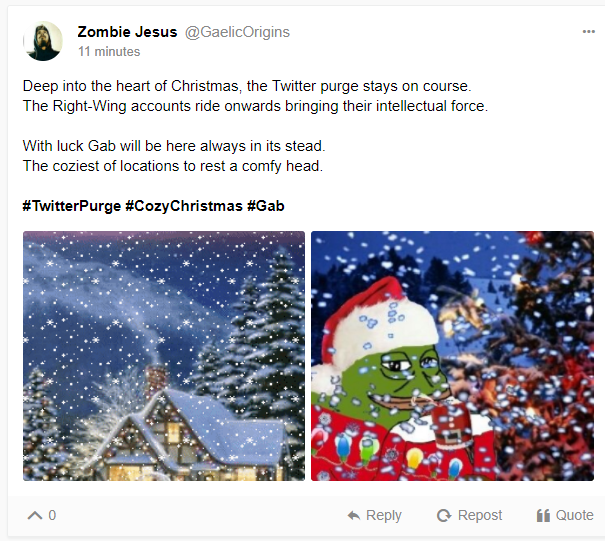Visit the #Gab hashtag link
Screen dimensions: 605x541
pos(266,206)
